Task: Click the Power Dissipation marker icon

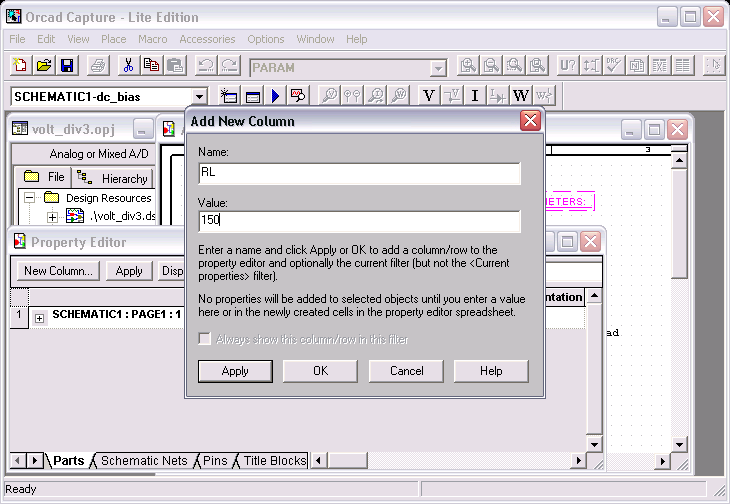Action: [x=399, y=95]
